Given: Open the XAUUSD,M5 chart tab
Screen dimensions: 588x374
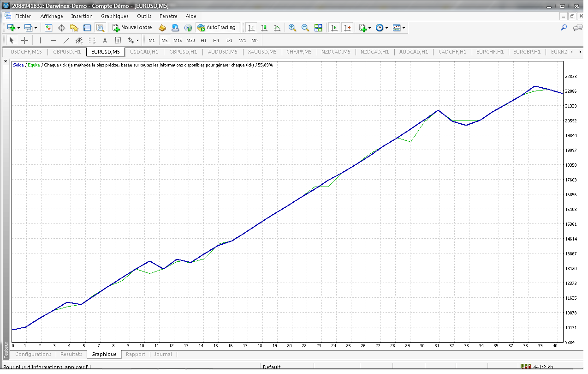Looking at the screenshot, I should tap(262, 52).
